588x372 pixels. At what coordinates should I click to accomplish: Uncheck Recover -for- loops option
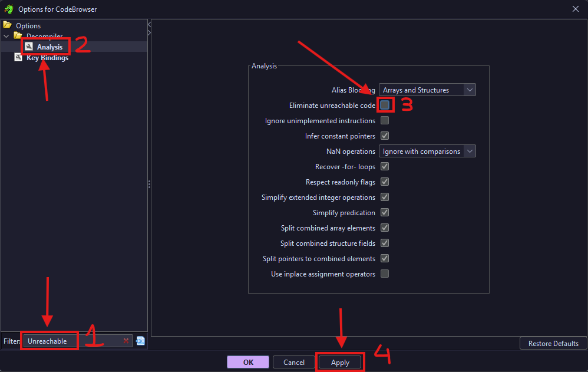[385, 166]
